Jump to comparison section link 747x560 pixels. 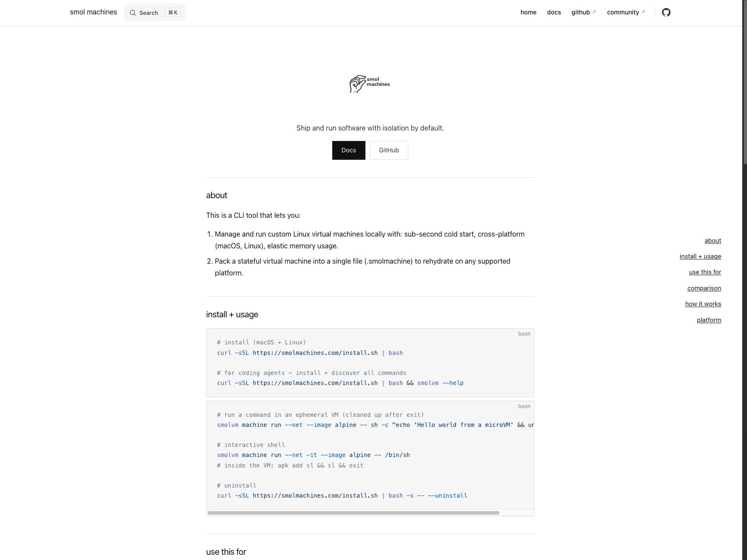pyautogui.click(x=704, y=288)
